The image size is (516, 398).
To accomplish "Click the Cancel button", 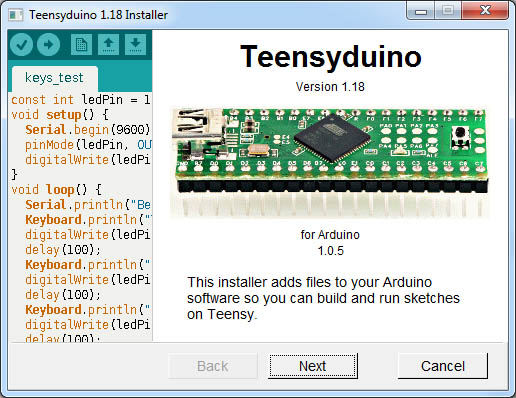I will pos(443,366).
